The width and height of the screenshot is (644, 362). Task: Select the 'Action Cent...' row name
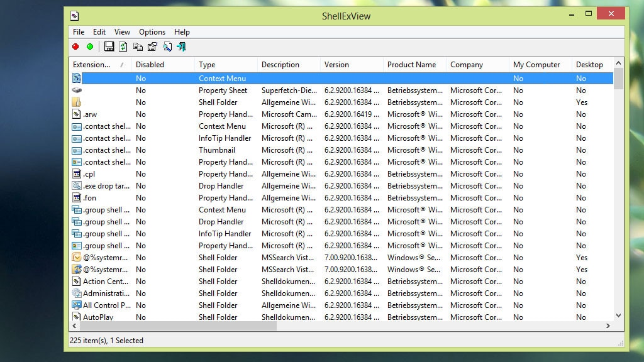point(106,281)
